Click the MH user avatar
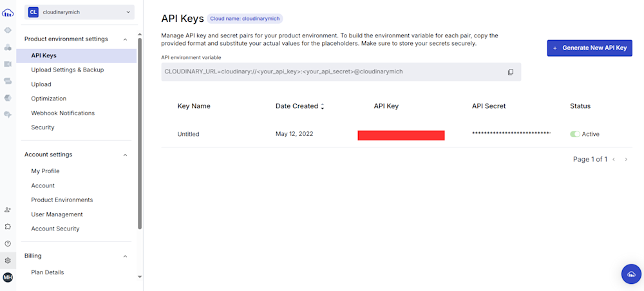 point(8,277)
